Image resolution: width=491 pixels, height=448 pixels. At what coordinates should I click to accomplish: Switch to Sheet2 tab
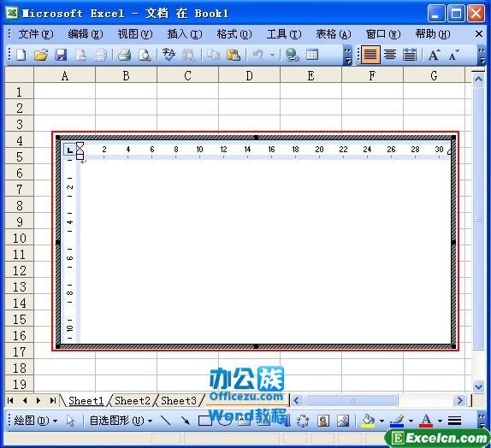tap(133, 401)
